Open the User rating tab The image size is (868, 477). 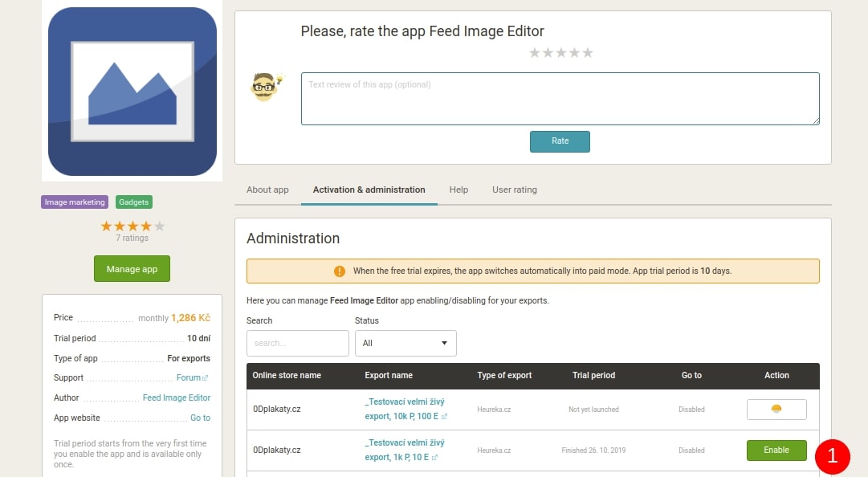coord(514,190)
